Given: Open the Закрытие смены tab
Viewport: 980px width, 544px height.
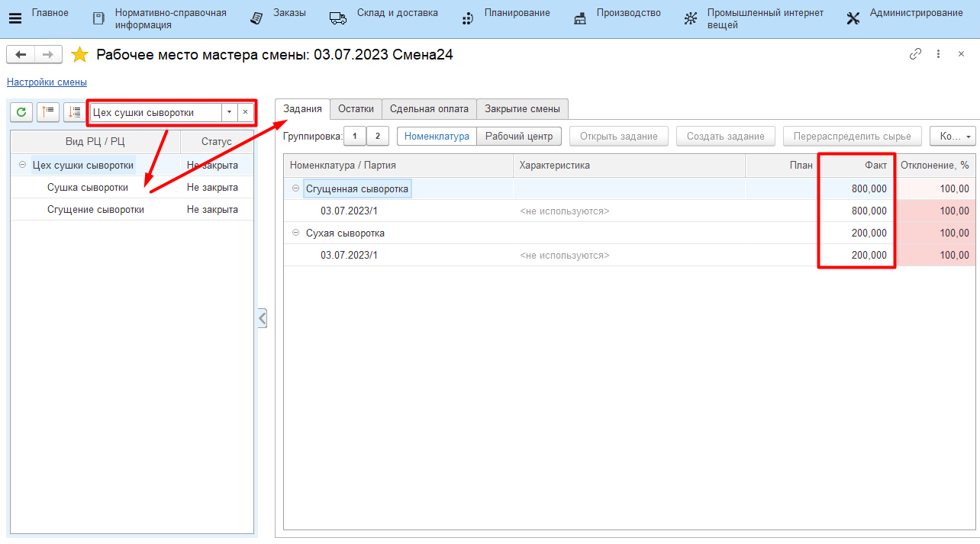Looking at the screenshot, I should (522, 109).
